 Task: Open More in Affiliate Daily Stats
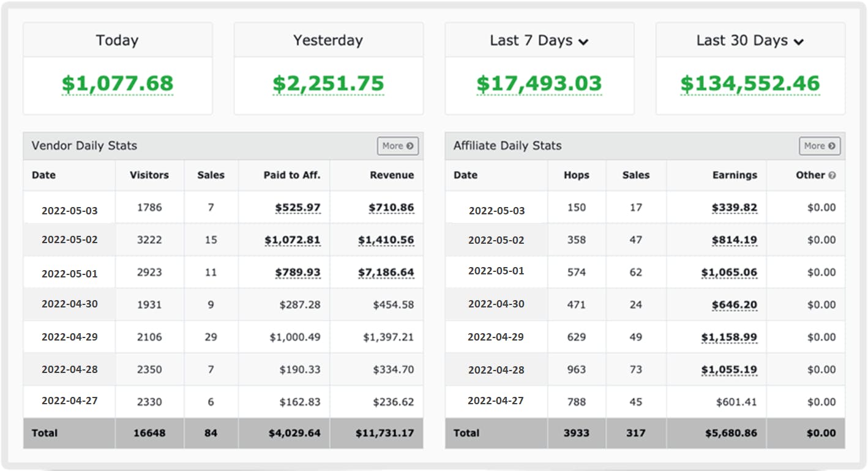pos(820,146)
